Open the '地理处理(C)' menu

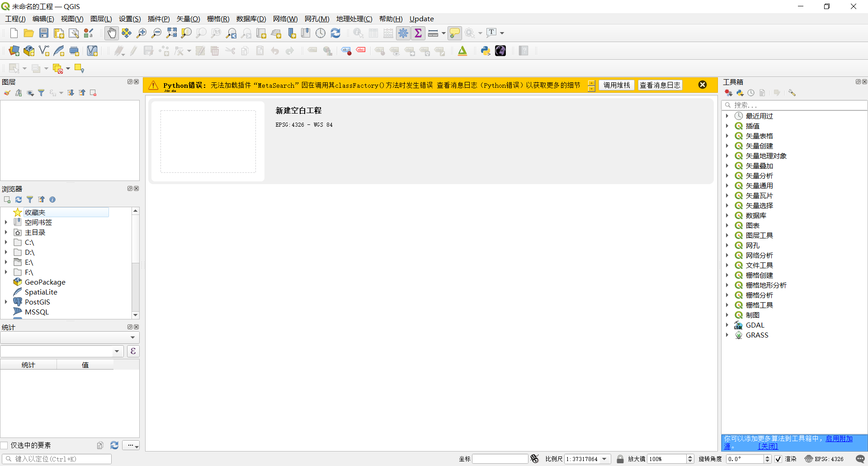(x=354, y=19)
